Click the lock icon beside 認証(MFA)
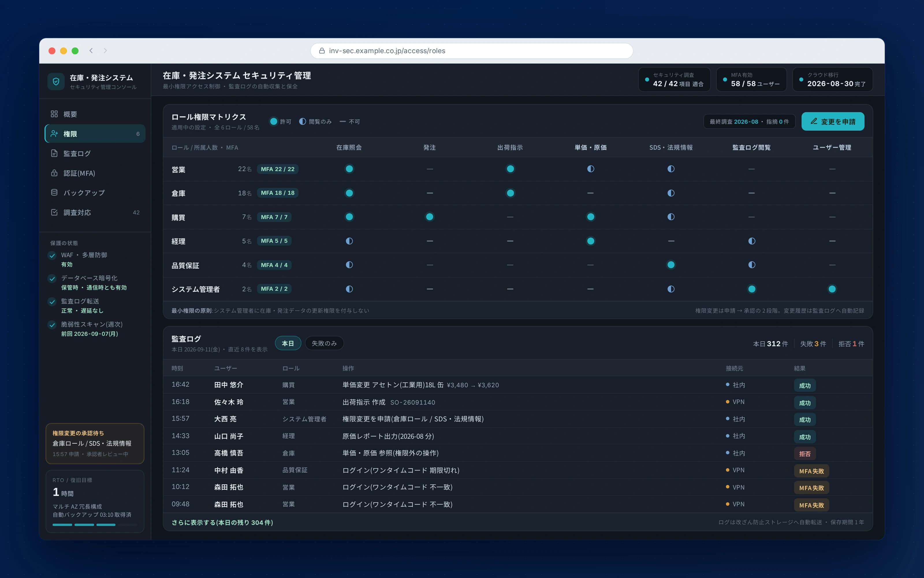Image resolution: width=924 pixels, height=578 pixels. 54,173
